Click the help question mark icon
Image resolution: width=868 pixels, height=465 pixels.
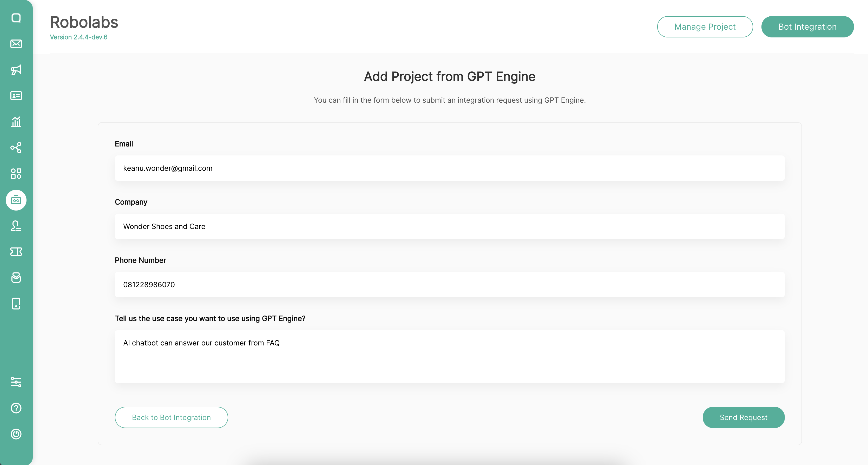(16, 408)
